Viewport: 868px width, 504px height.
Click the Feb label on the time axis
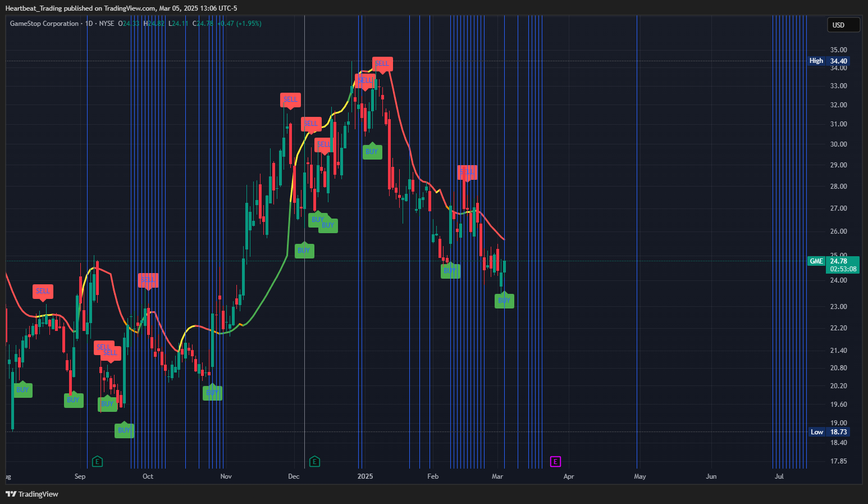(x=433, y=476)
